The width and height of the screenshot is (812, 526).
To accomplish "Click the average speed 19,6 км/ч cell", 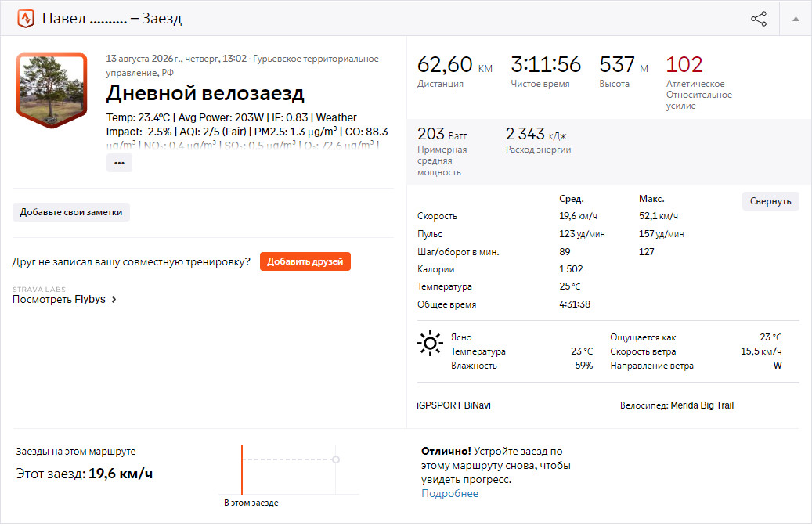I will pyautogui.click(x=578, y=216).
